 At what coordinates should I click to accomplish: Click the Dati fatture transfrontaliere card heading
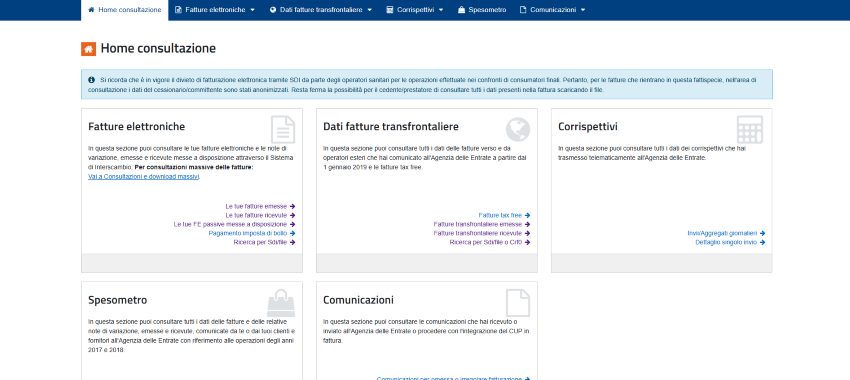coord(391,127)
